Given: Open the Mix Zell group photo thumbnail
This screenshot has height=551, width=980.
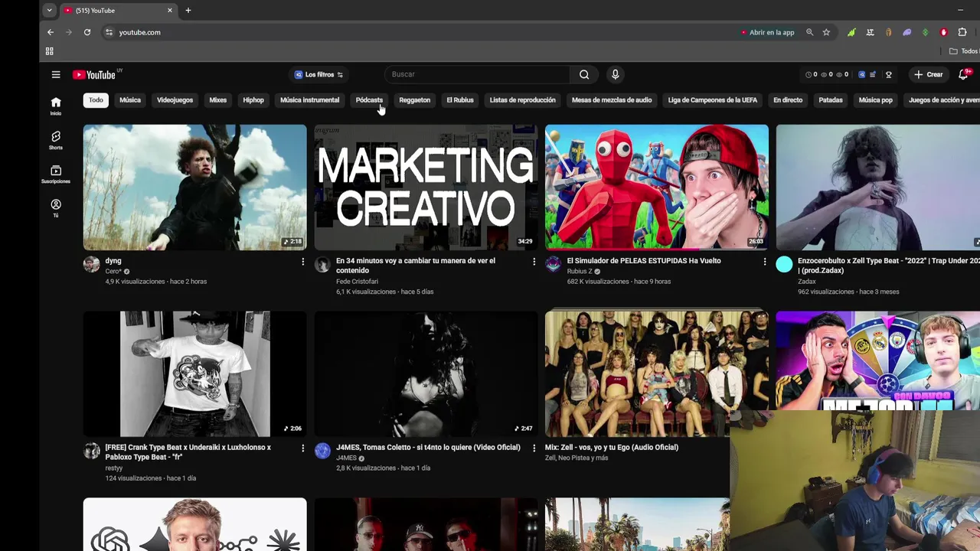Looking at the screenshot, I should (x=657, y=373).
